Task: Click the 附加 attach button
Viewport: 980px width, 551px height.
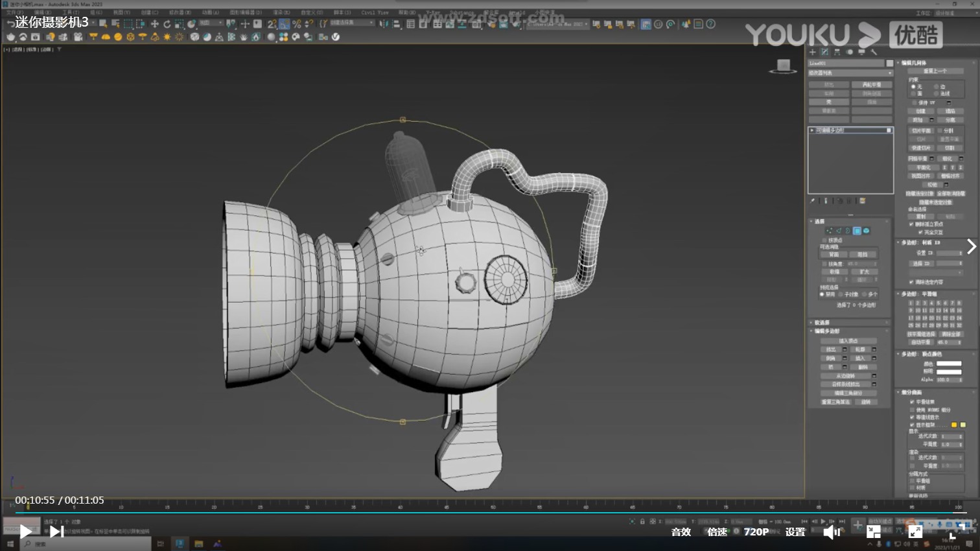Action: point(918,119)
